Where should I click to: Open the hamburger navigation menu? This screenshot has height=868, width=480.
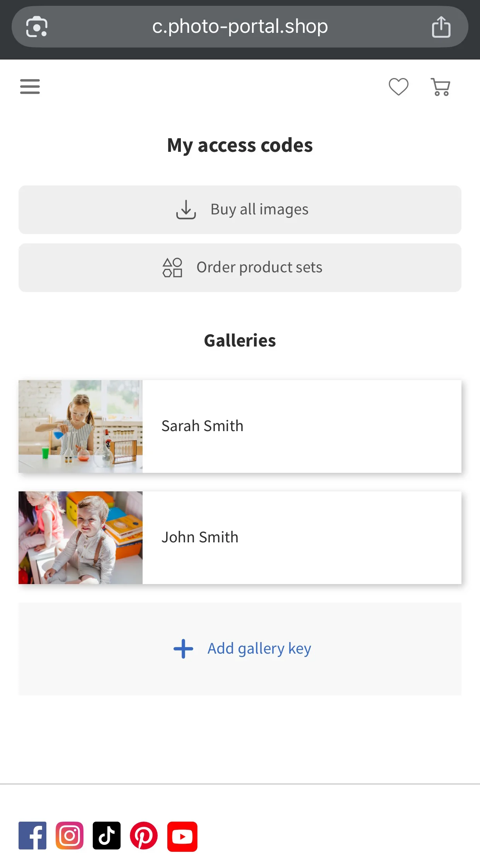point(30,87)
